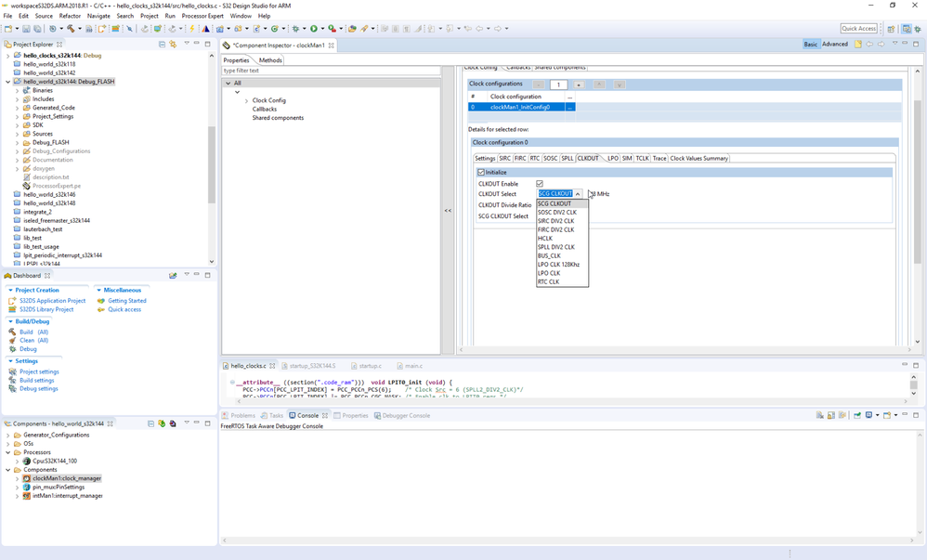Image resolution: width=927 pixels, height=560 pixels.
Task: Click the Debug bug toolbar icon
Action: (x=295, y=29)
